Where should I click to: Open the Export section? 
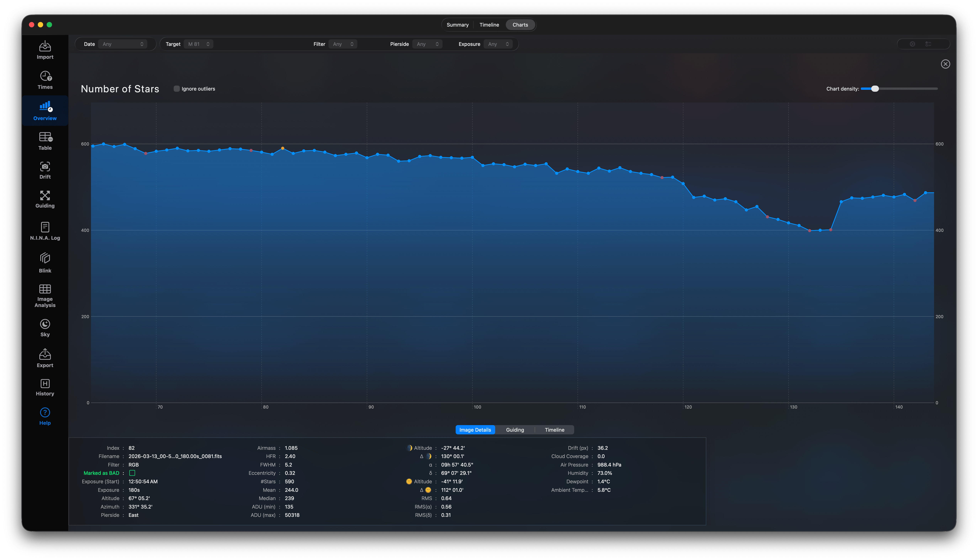[x=45, y=358]
